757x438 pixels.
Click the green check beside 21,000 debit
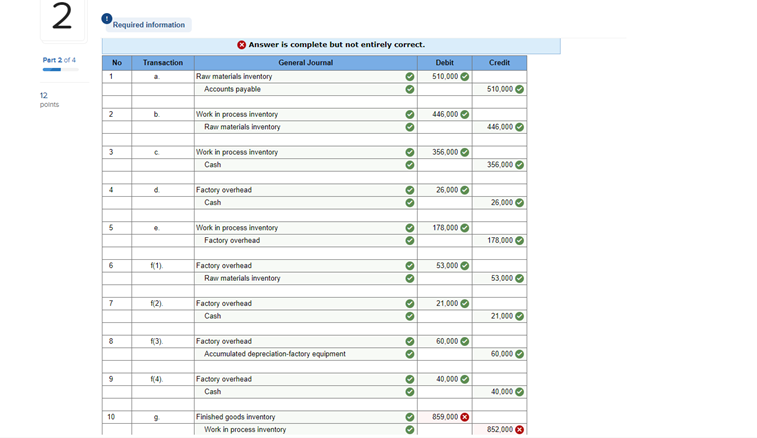tap(464, 303)
